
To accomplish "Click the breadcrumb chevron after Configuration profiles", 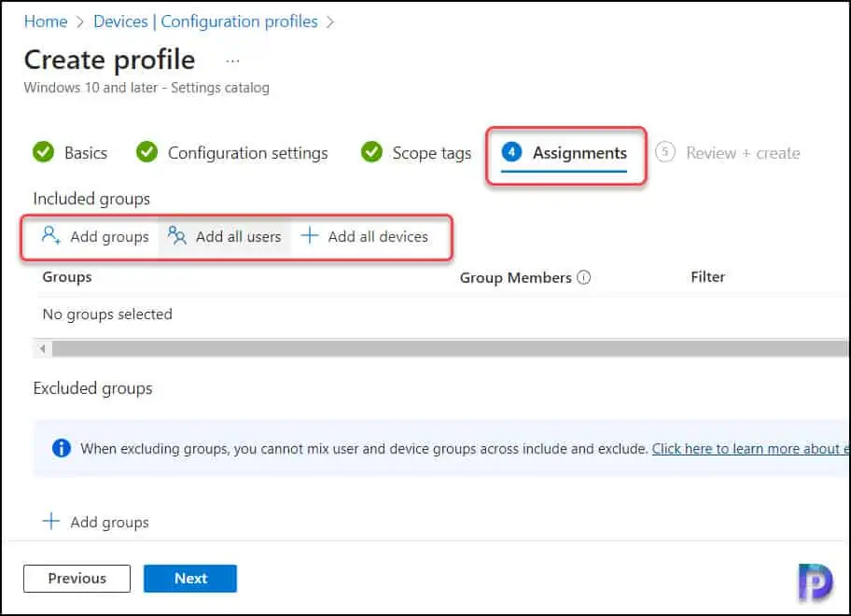I will (x=330, y=22).
